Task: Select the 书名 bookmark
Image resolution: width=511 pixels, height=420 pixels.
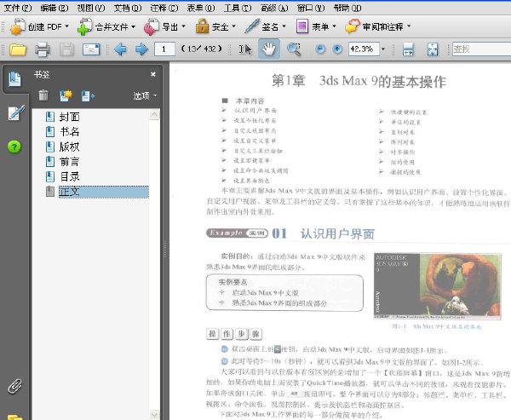Action: (70, 132)
